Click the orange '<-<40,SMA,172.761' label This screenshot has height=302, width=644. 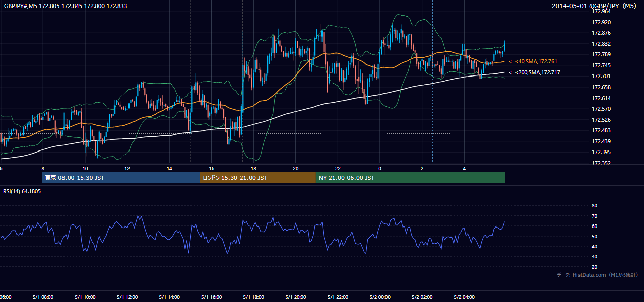tap(533, 61)
